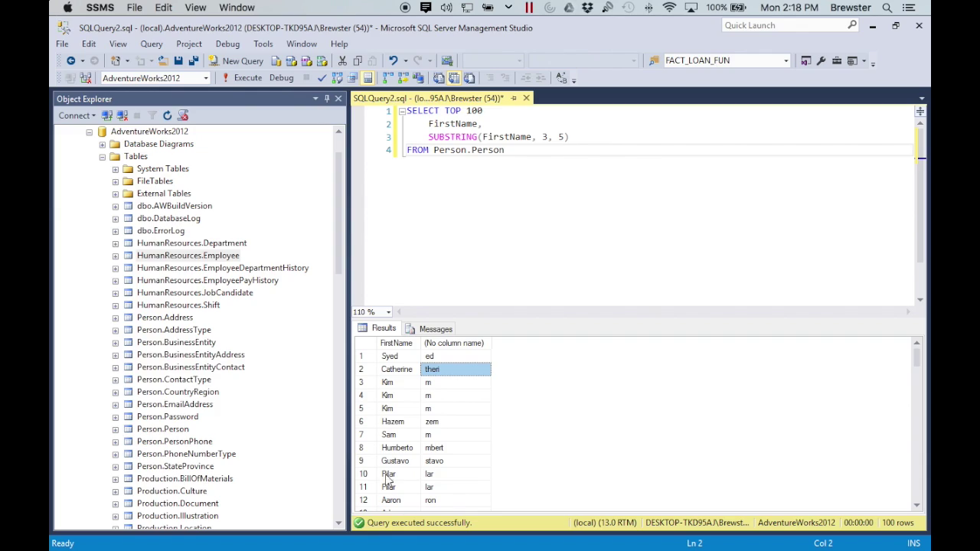Pin the Object Explorer panel with auto-hide
The width and height of the screenshot is (980, 551).
pos(327,99)
